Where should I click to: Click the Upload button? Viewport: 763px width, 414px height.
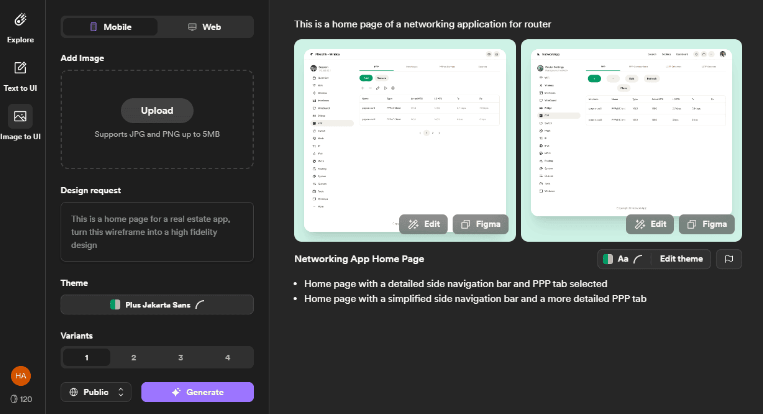157,110
